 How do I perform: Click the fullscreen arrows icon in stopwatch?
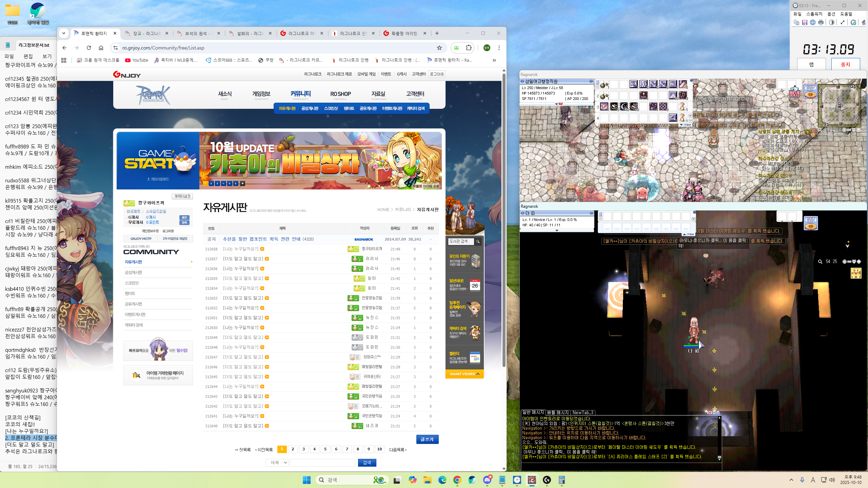pyautogui.click(x=843, y=22)
